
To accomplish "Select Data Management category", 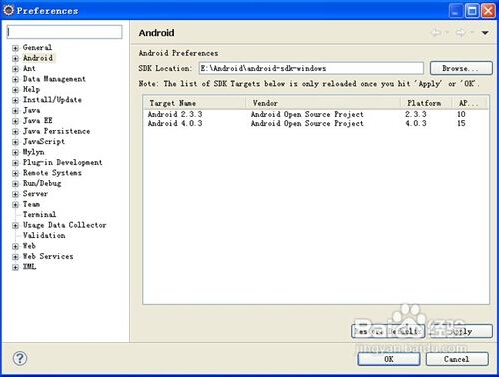I will click(54, 79).
